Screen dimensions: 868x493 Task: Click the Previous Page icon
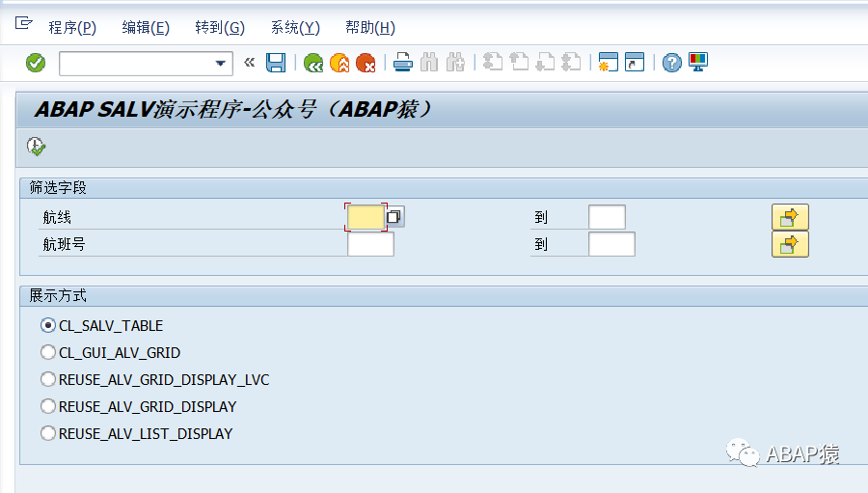519,62
